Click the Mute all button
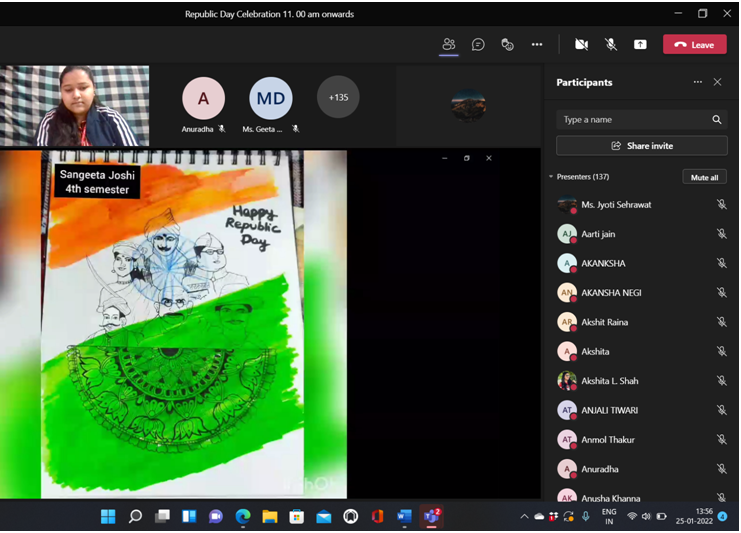 (704, 177)
